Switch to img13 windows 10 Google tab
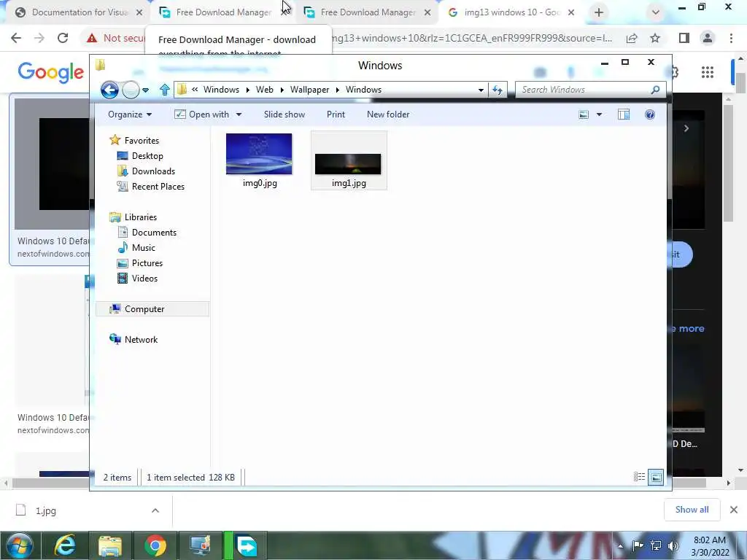This screenshot has height=560, width=747. click(511, 12)
